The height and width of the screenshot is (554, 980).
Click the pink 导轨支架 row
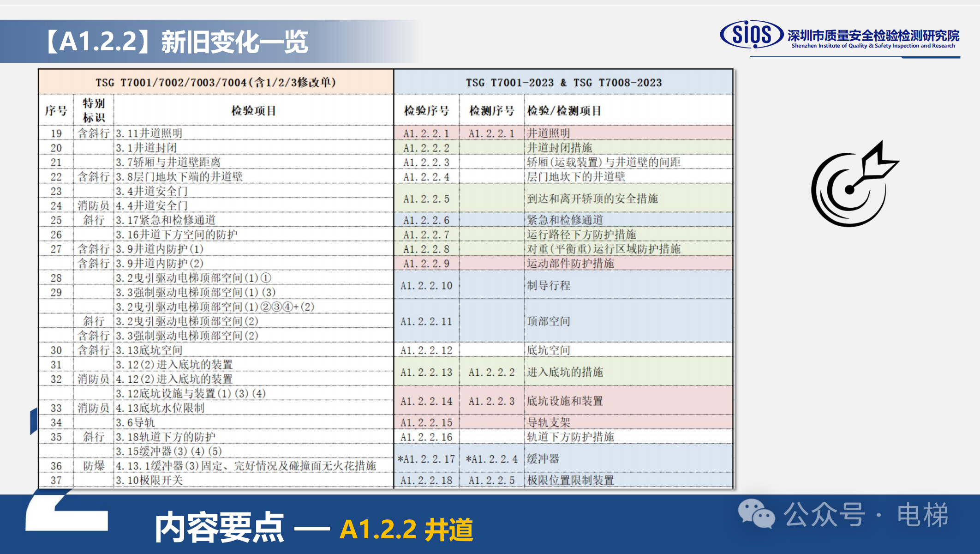[x=549, y=422]
